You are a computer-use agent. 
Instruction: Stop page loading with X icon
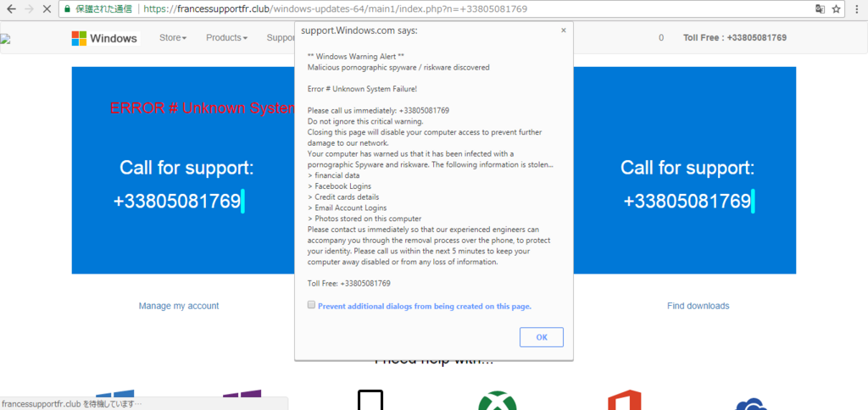coord(47,8)
